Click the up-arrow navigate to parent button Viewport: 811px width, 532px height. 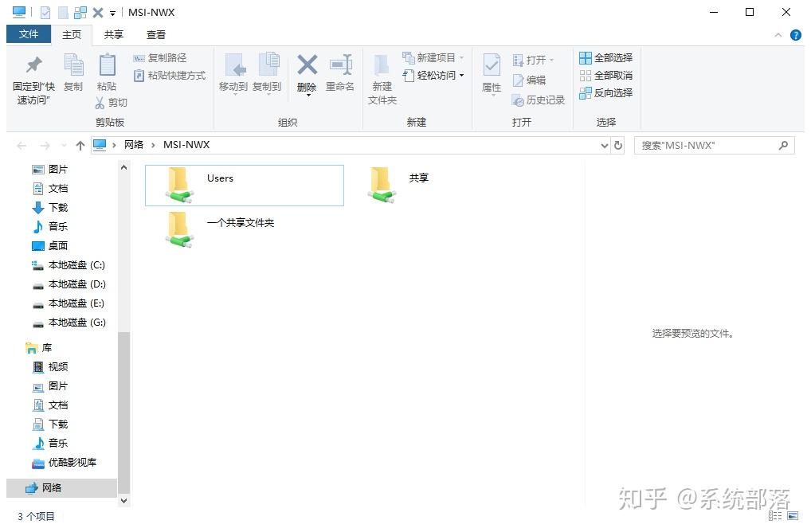(80, 146)
